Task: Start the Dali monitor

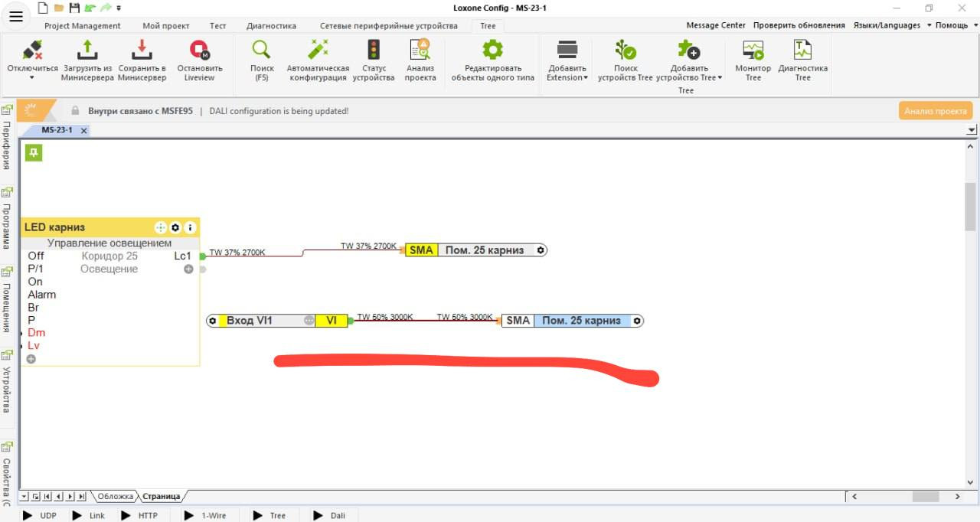Action: pos(329,515)
